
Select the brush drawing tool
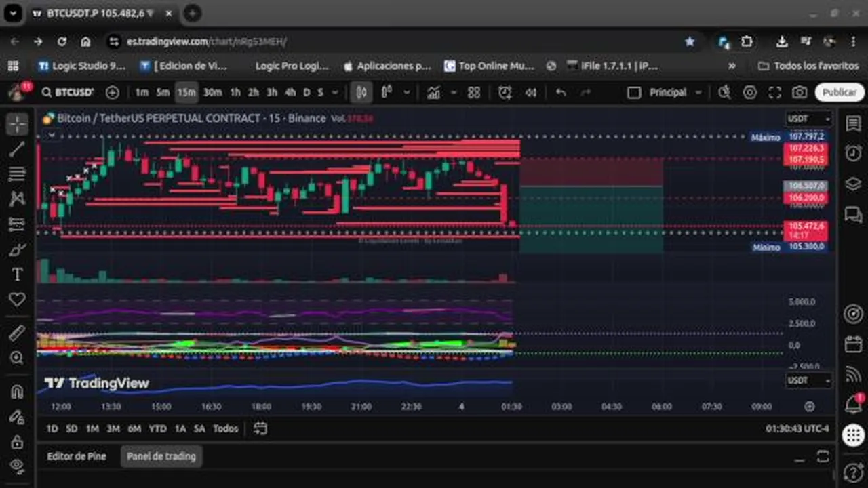17,249
